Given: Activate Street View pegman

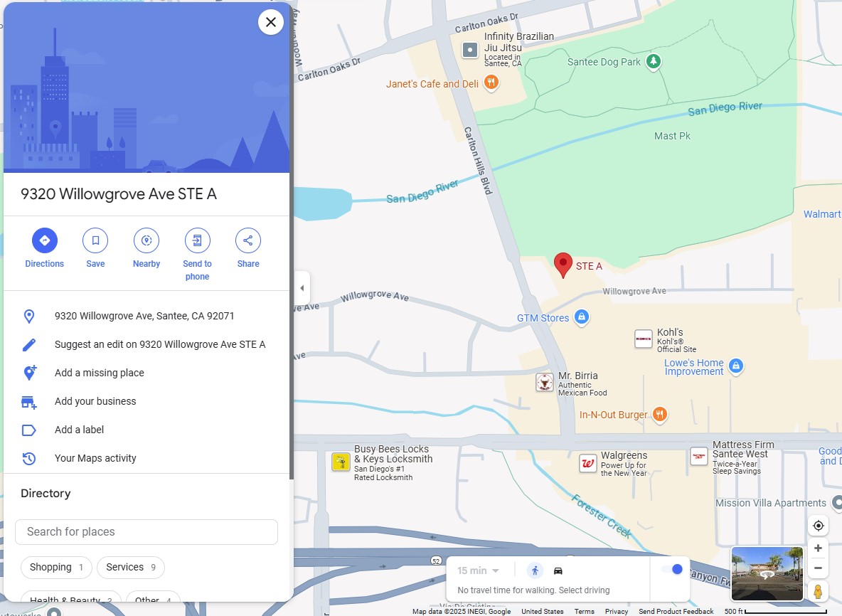Looking at the screenshot, I should 818,591.
